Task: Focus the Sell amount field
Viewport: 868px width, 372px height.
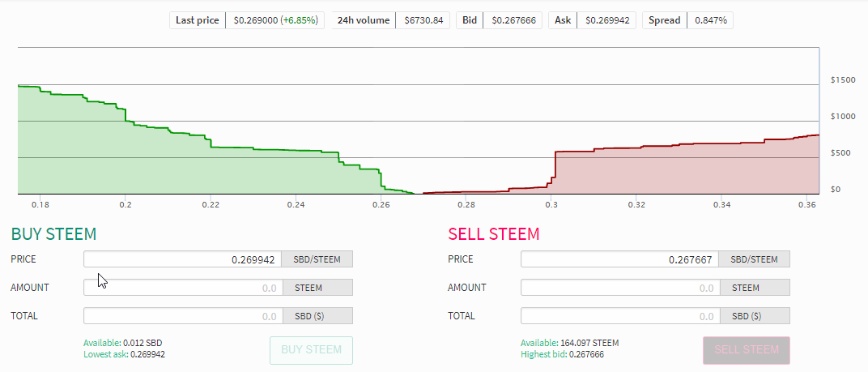Action: pos(619,288)
